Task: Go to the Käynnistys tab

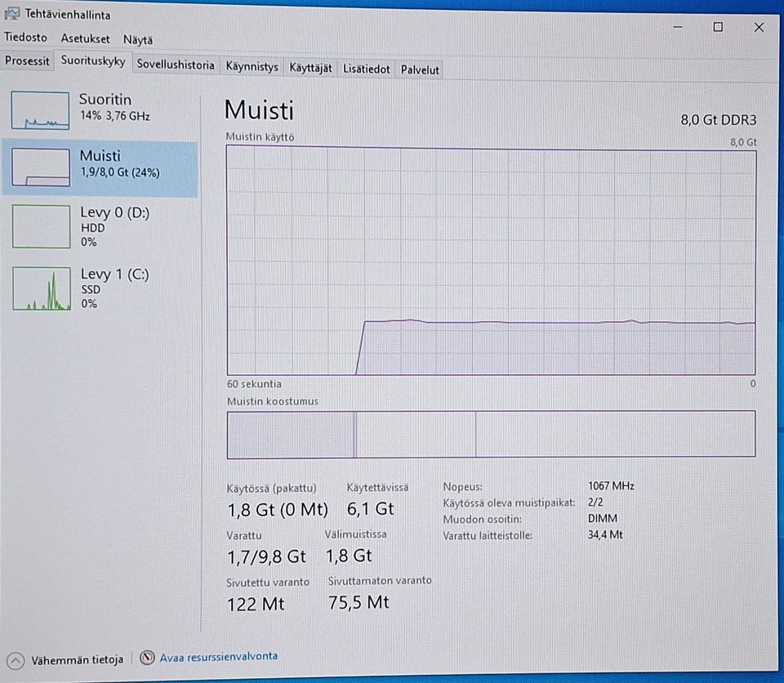Action: coord(252,66)
